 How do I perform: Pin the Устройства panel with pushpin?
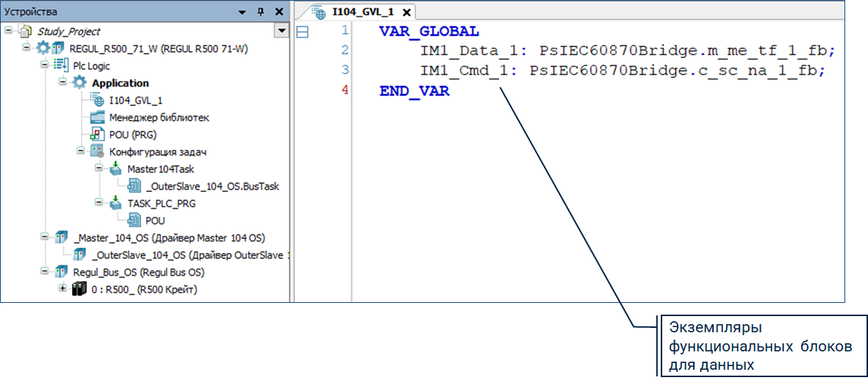point(260,12)
